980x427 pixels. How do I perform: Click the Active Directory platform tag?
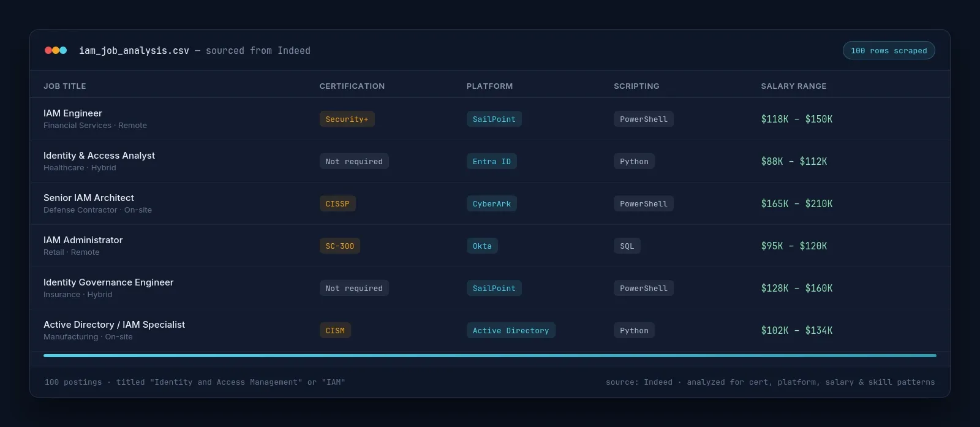[x=511, y=331]
